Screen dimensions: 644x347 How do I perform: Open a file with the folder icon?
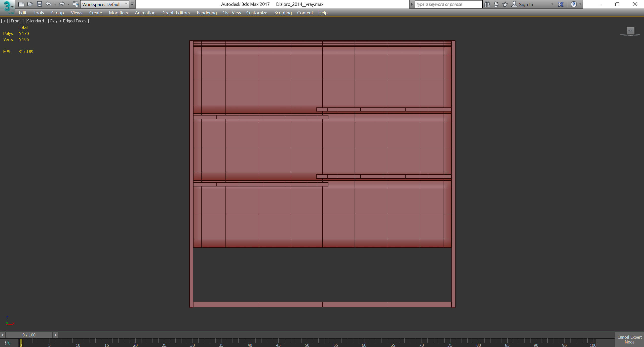point(30,4)
